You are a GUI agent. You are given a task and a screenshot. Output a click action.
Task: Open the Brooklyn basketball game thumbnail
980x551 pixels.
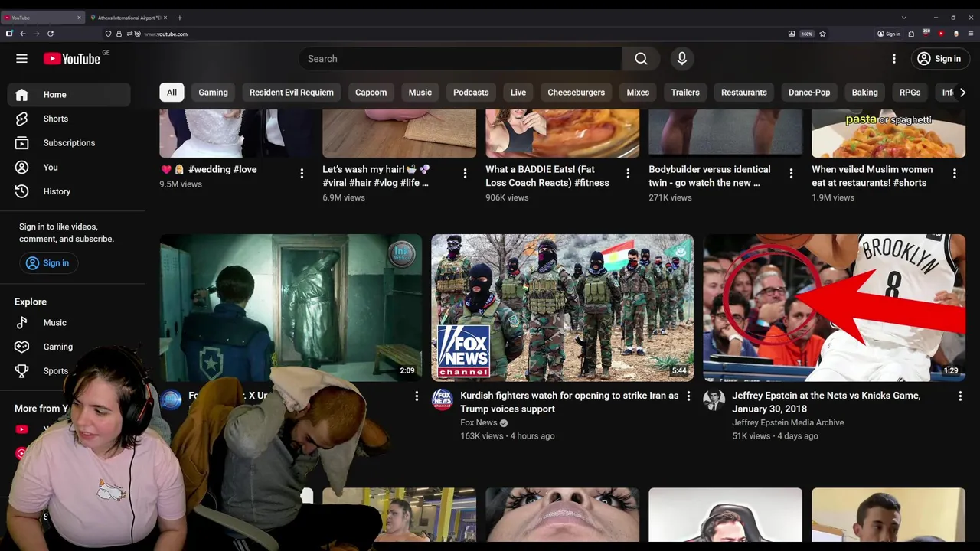pos(835,308)
